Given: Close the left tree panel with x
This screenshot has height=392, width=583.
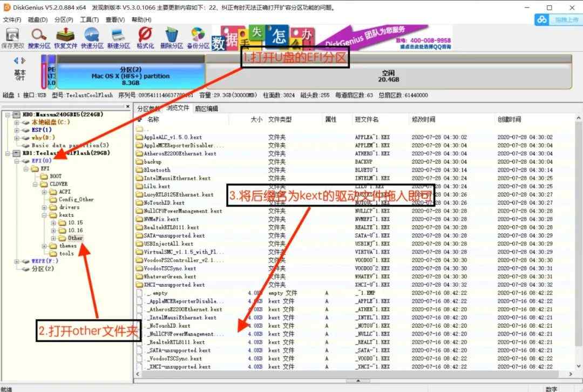Looking at the screenshot, I should [x=128, y=106].
